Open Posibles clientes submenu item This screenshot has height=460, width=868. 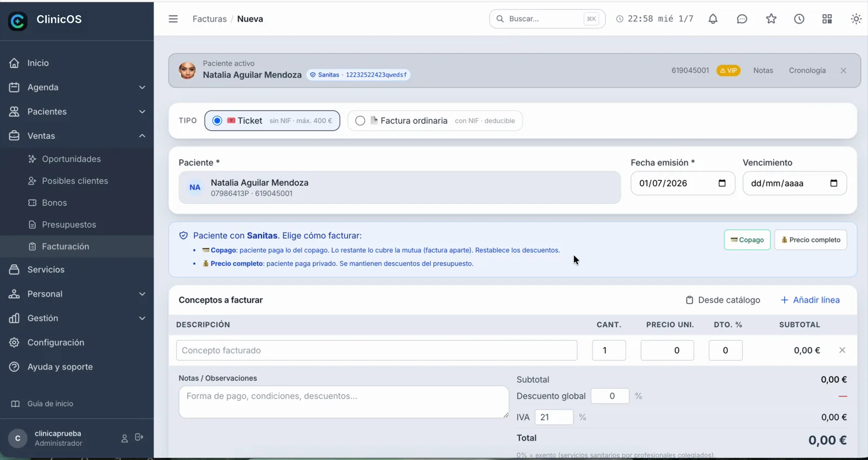(x=76, y=181)
